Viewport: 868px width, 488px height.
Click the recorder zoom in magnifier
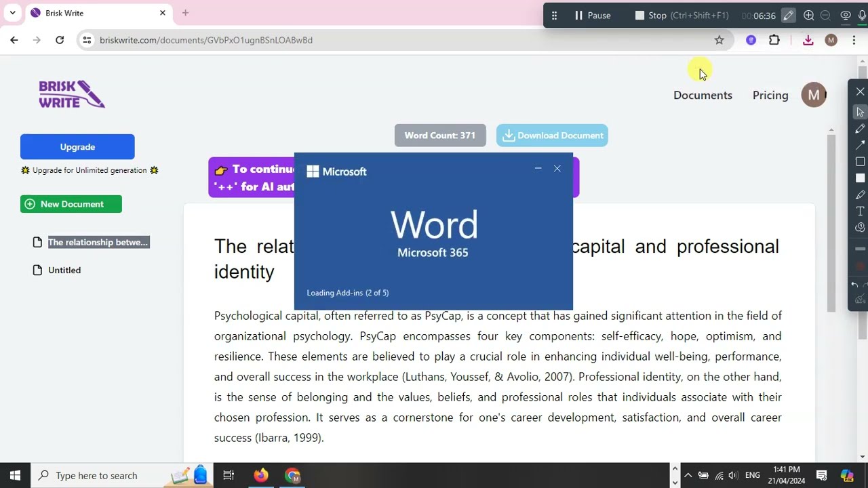808,15
